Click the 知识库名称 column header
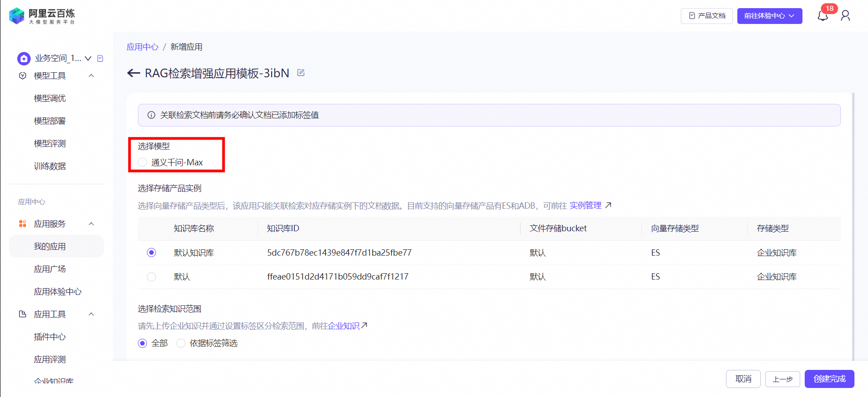868x397 pixels. coord(194,229)
